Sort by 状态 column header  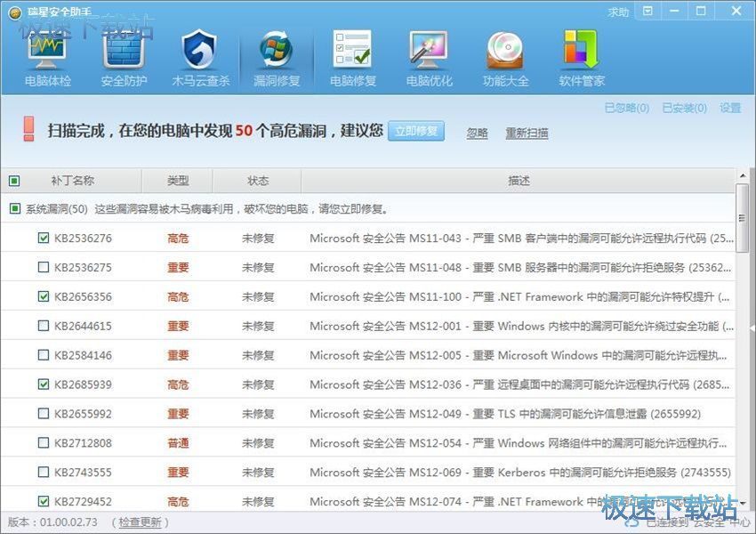[257, 181]
